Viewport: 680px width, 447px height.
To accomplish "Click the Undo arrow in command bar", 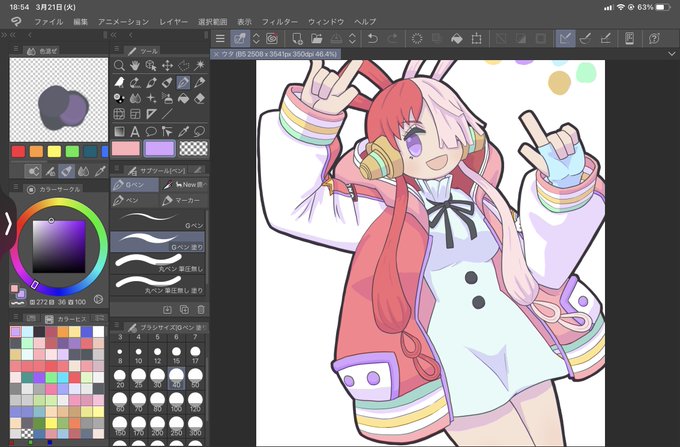I will click(x=372, y=39).
